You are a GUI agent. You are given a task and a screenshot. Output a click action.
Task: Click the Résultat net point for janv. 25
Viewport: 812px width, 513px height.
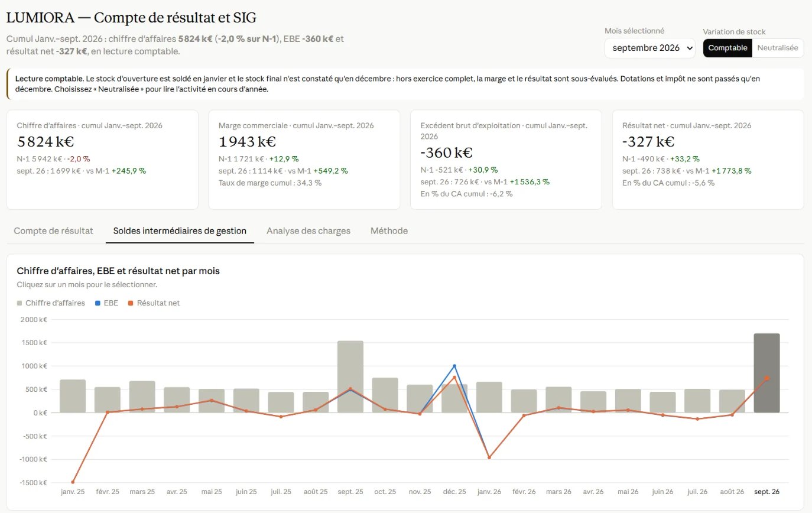[73, 482]
